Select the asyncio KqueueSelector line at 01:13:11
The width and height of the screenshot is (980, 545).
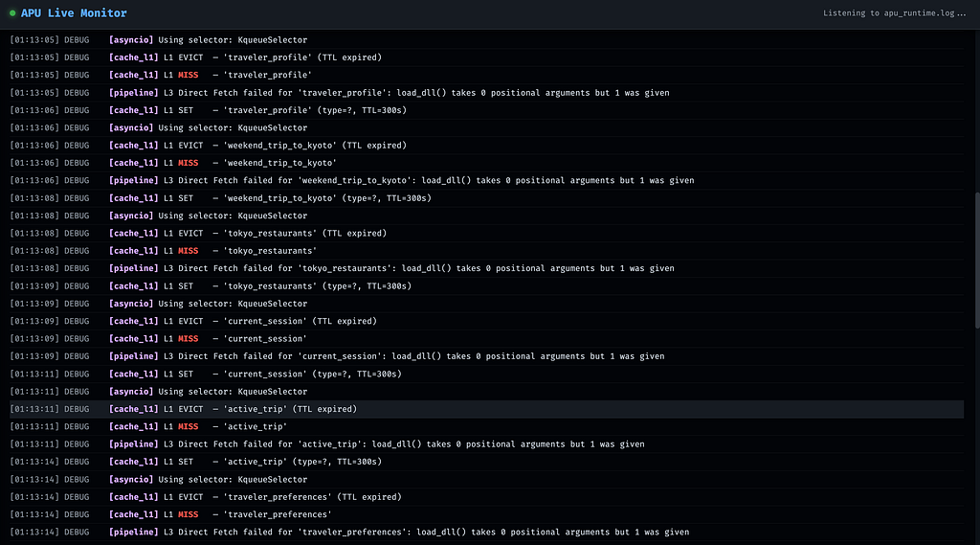point(486,392)
